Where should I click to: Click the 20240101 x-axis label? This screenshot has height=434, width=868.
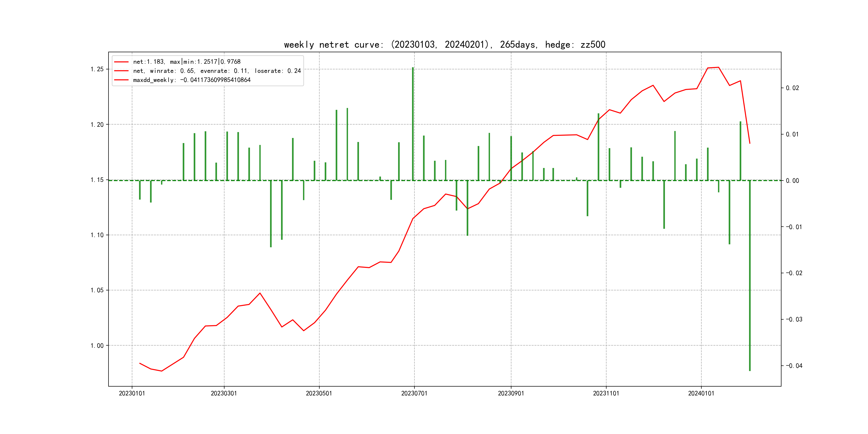(701, 393)
